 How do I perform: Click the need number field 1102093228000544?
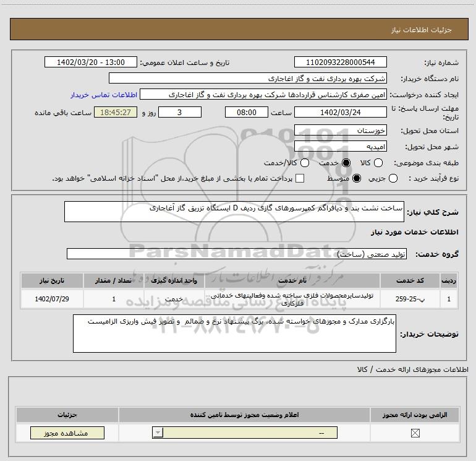point(340,62)
